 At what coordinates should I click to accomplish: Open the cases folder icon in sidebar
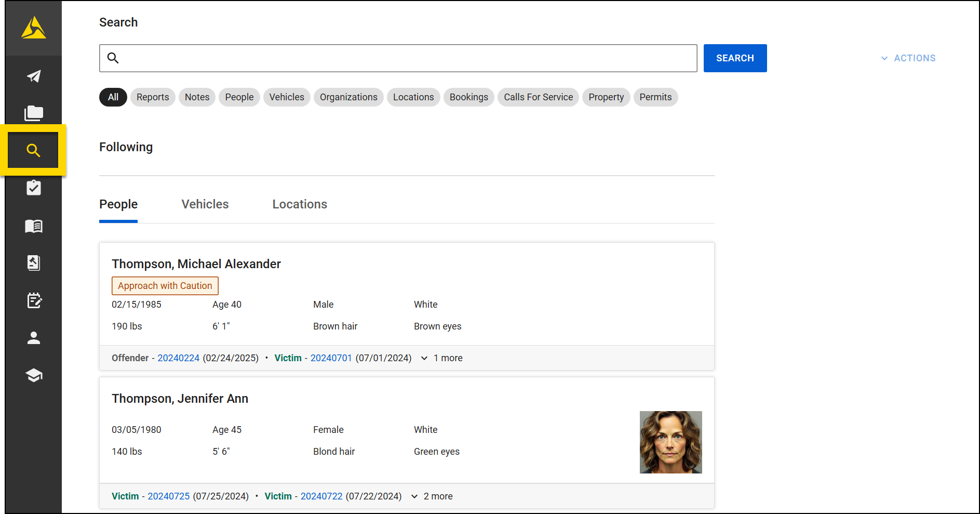coord(33,113)
